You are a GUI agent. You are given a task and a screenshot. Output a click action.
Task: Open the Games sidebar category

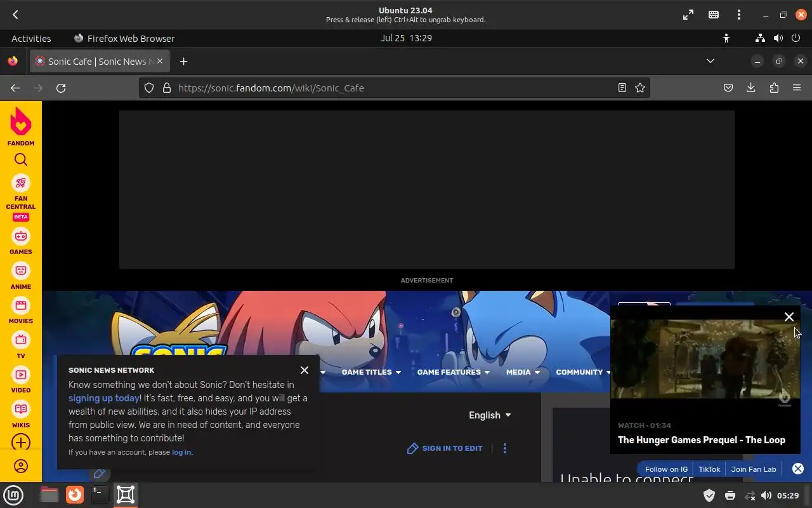(21, 241)
